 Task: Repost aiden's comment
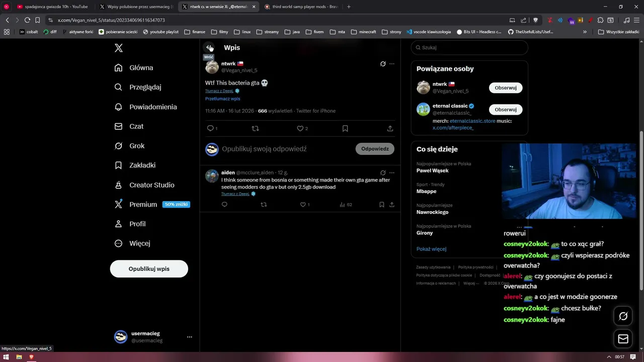pos(264,205)
